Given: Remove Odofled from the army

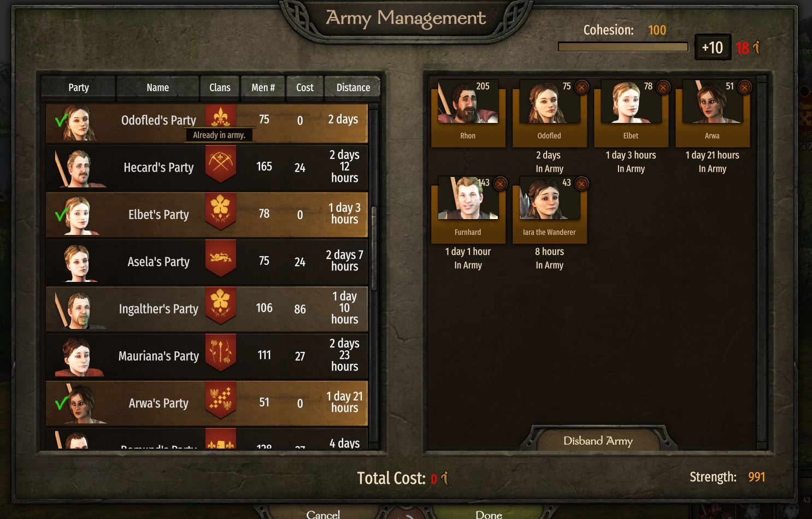Looking at the screenshot, I should tap(581, 87).
